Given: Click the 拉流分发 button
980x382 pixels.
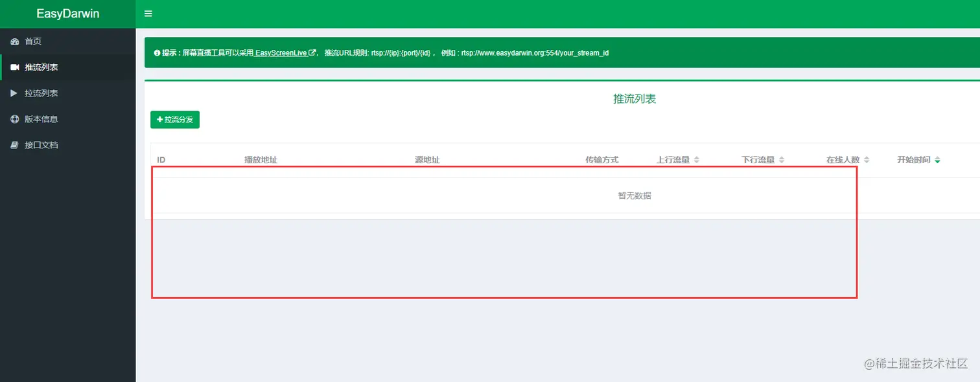Looking at the screenshot, I should [x=174, y=119].
